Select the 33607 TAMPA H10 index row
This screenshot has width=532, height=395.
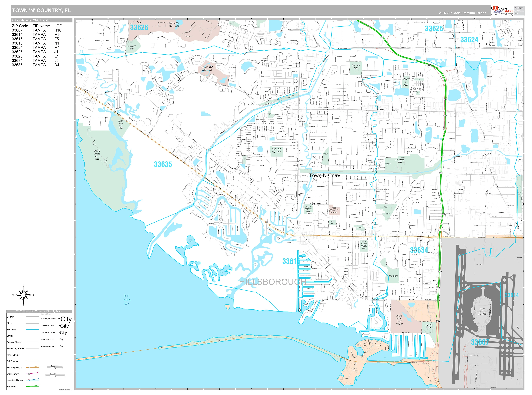37,30
